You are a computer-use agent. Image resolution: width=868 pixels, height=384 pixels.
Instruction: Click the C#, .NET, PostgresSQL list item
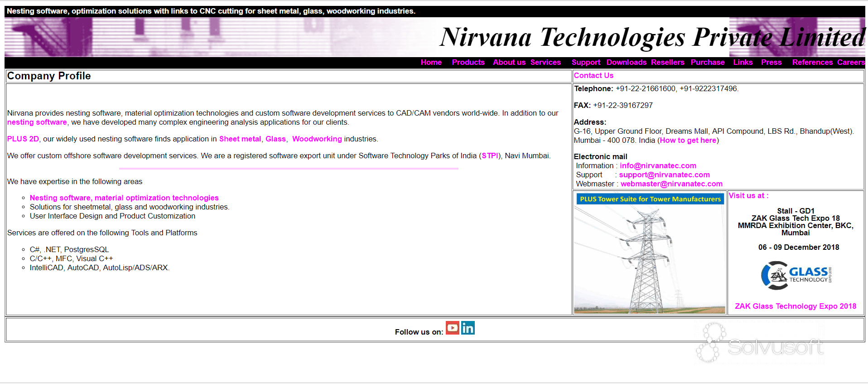[69, 250]
